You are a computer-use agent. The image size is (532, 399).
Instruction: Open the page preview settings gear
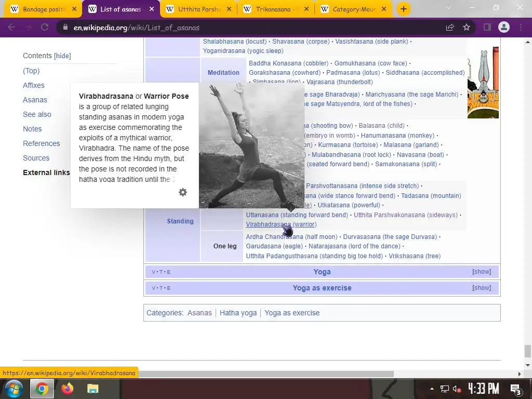tap(183, 192)
